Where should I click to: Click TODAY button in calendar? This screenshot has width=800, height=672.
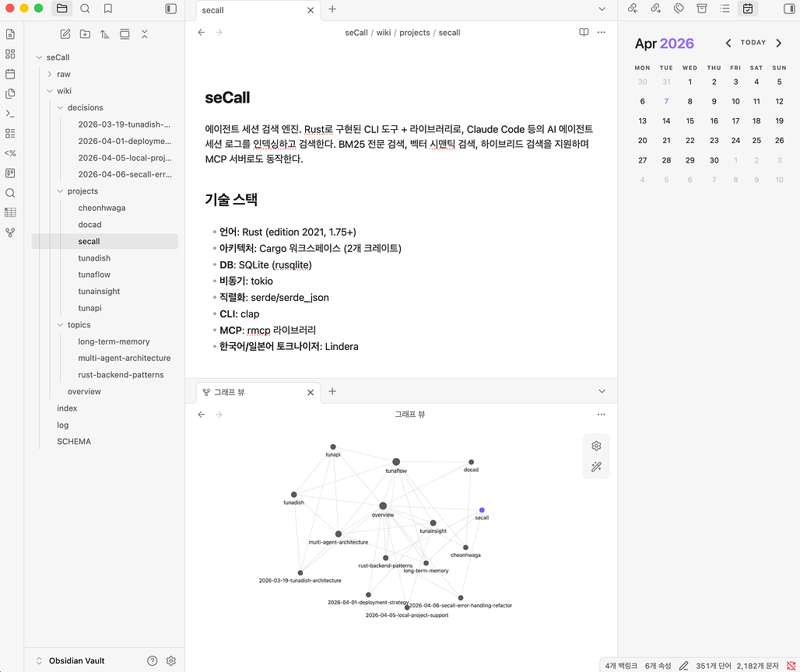[753, 43]
